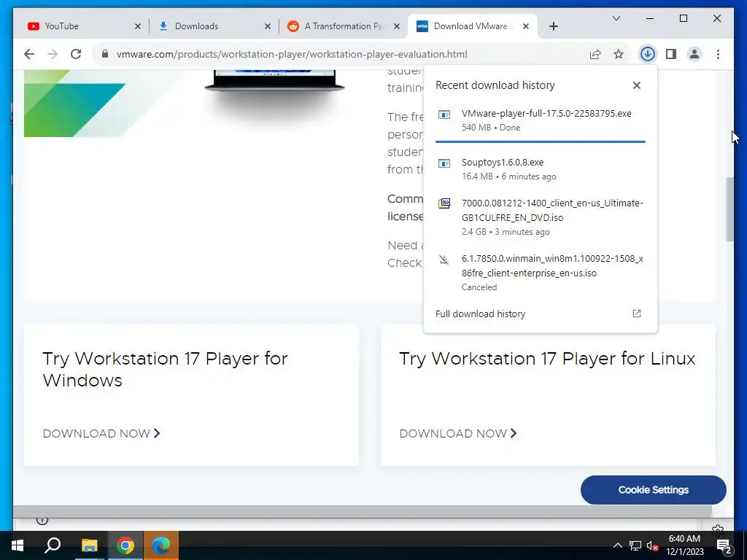
Task: Open the Chrome side panel
Action: (671, 54)
